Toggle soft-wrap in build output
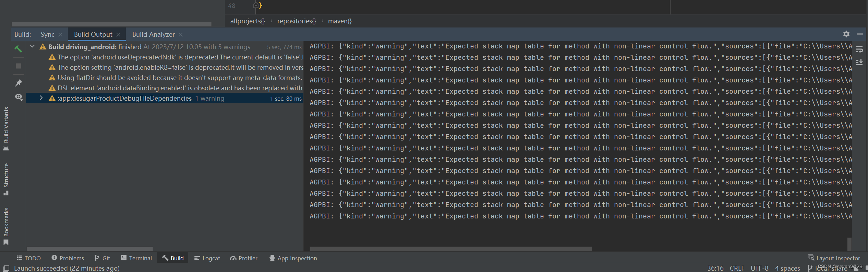Screen dimensions: 868x272 tap(859, 49)
